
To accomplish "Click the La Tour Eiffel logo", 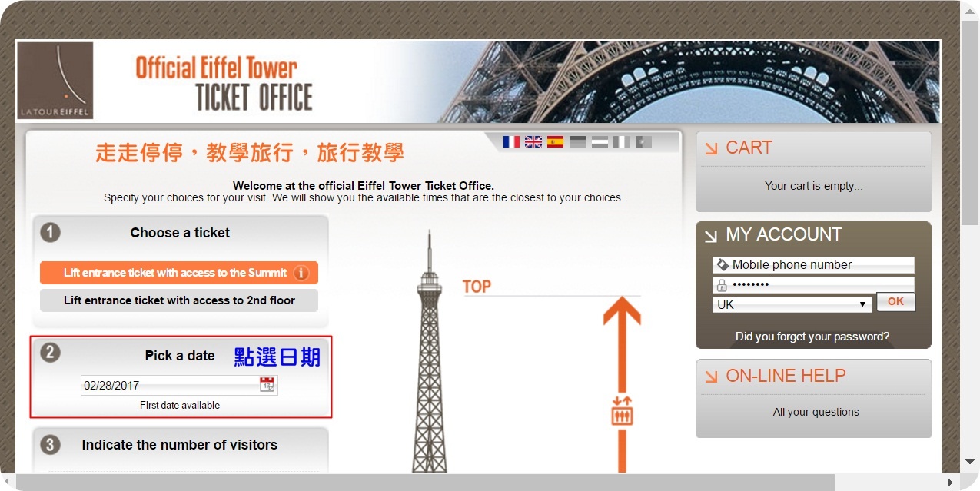I will [55, 81].
